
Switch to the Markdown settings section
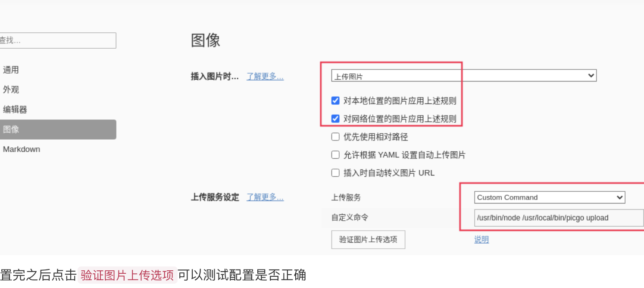(22, 149)
